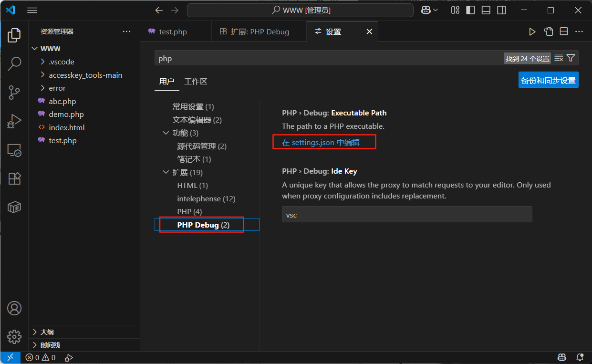This screenshot has height=364, width=592.
Task: Go forward with the right arrow
Action: coord(175,10)
